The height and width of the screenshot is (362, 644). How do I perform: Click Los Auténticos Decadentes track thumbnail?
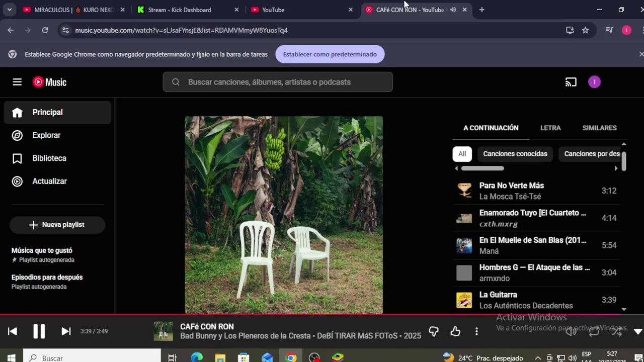(x=464, y=300)
